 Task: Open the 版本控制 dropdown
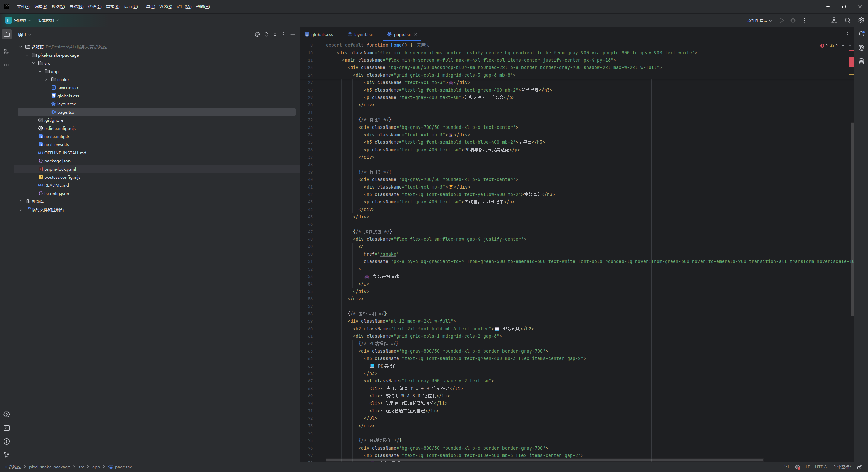click(x=48, y=20)
